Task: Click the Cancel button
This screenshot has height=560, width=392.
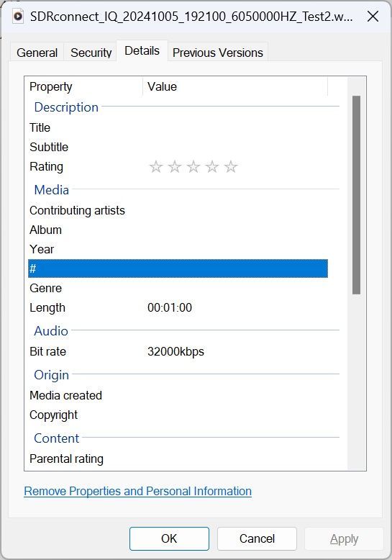Action: (x=257, y=538)
